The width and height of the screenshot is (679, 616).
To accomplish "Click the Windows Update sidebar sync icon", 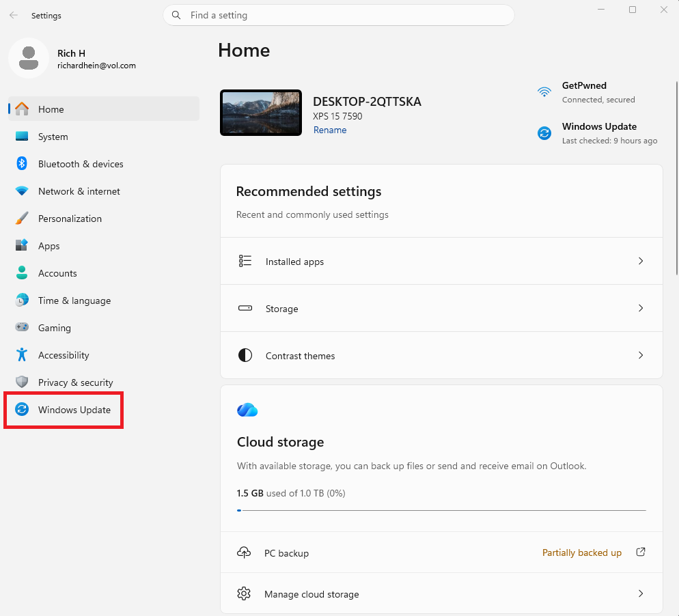I will 22,409.
